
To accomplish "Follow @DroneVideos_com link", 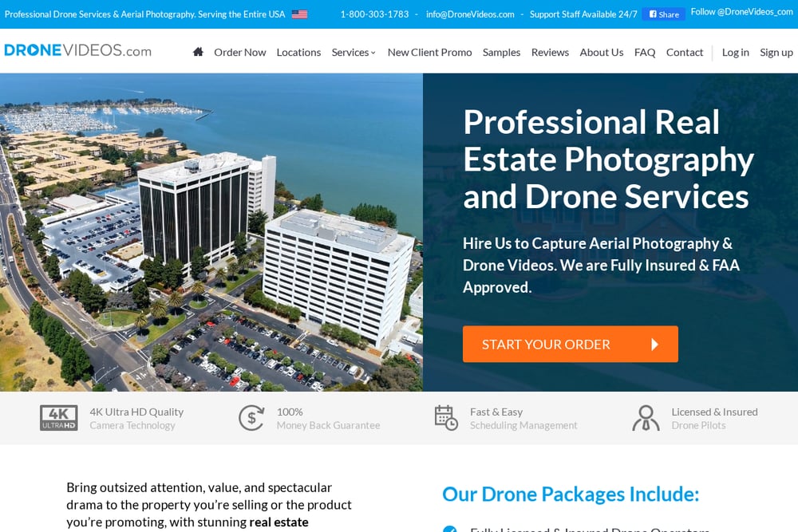I will coord(741,12).
